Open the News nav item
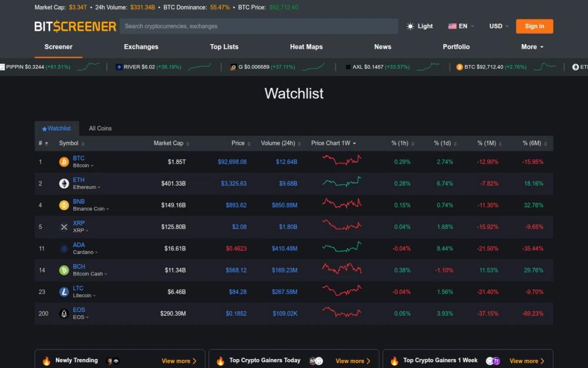Viewport: 588px width, 368px height. point(383,47)
